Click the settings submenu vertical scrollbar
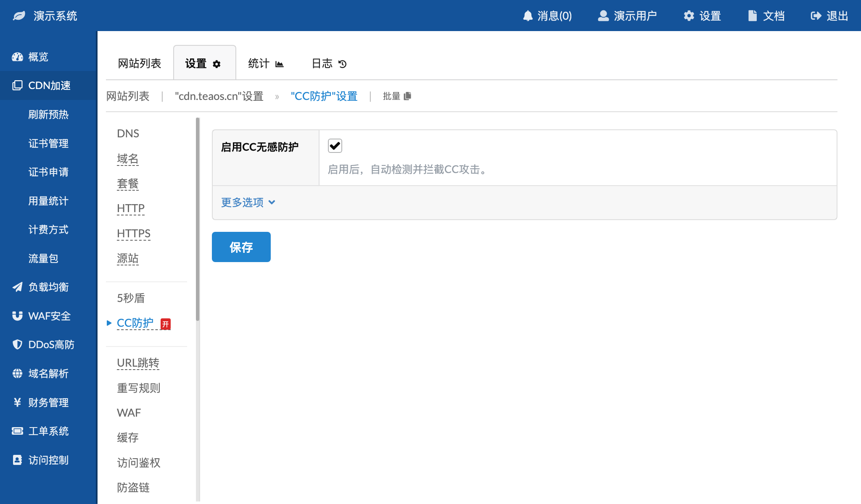Viewport: 861px width, 504px height. 198,218
